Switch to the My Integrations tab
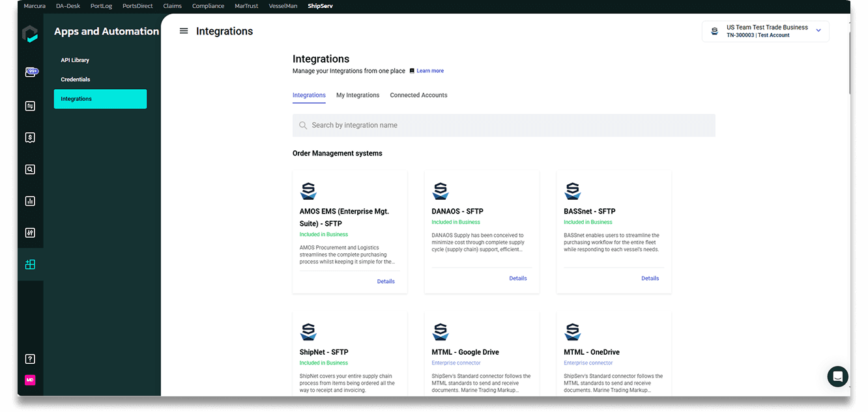 point(358,95)
